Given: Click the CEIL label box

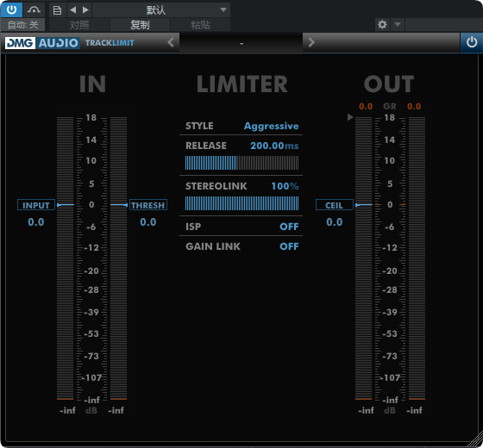Looking at the screenshot, I should tap(335, 205).
